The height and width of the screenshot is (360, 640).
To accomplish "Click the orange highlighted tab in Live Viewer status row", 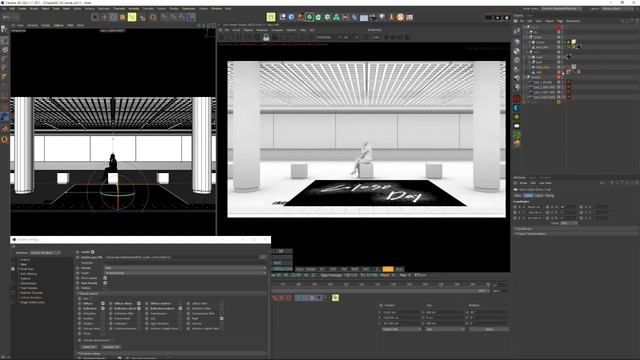I will pos(388,269).
